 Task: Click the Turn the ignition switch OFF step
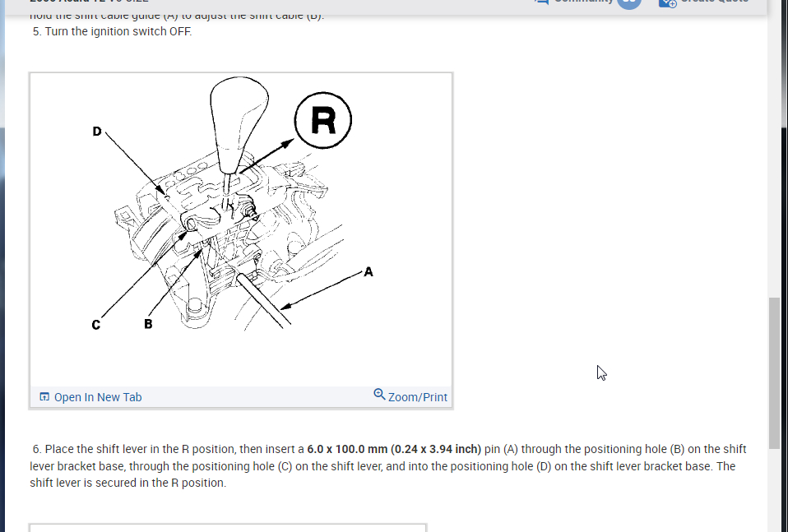(112, 31)
